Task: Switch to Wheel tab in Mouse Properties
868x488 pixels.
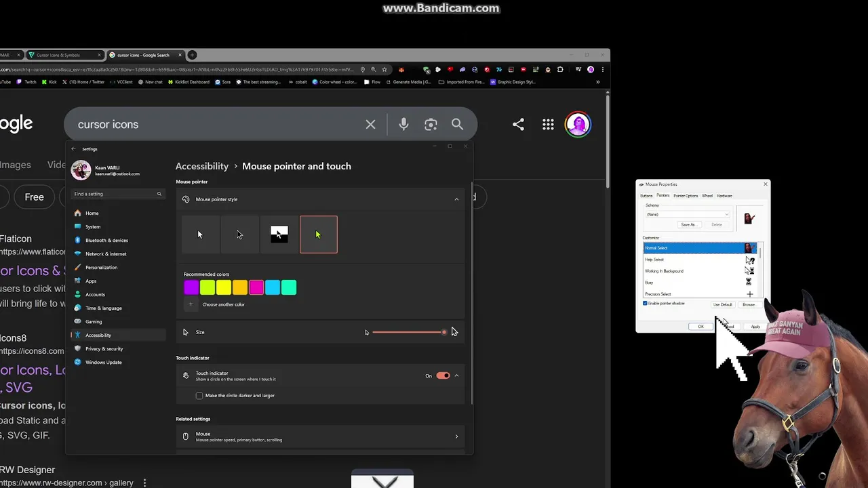Action: point(707,196)
